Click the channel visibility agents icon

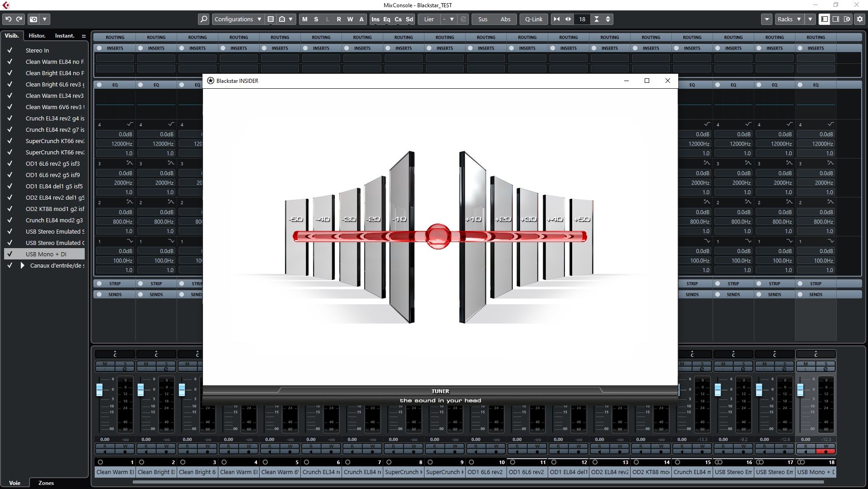pyautogui.click(x=282, y=19)
